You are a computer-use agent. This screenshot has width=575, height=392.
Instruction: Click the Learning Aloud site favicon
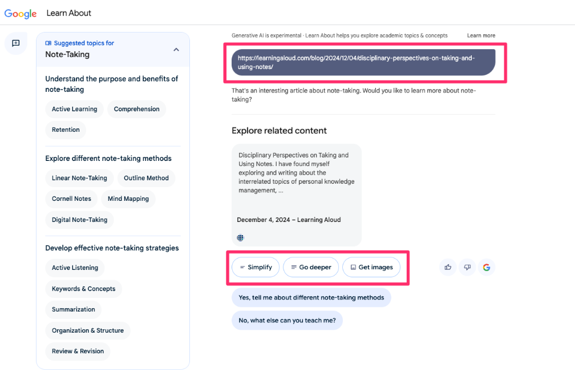coord(240,237)
